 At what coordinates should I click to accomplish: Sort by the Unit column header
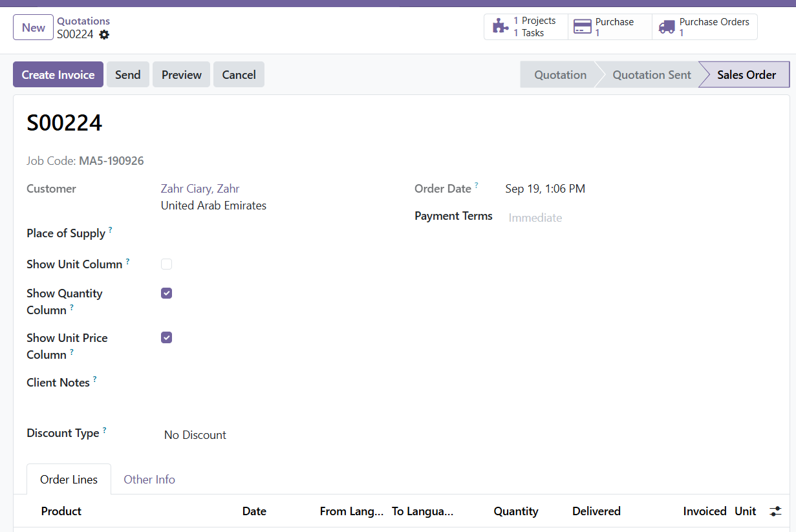click(746, 511)
